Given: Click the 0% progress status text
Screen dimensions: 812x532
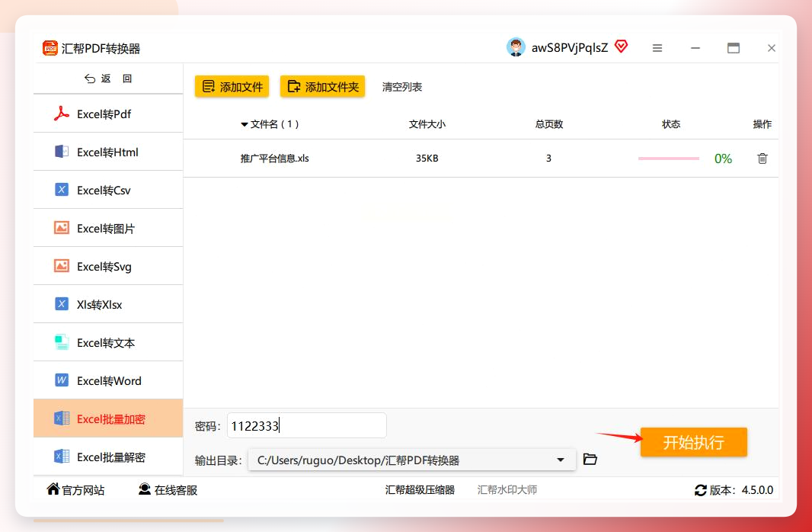Looking at the screenshot, I should pyautogui.click(x=723, y=159).
